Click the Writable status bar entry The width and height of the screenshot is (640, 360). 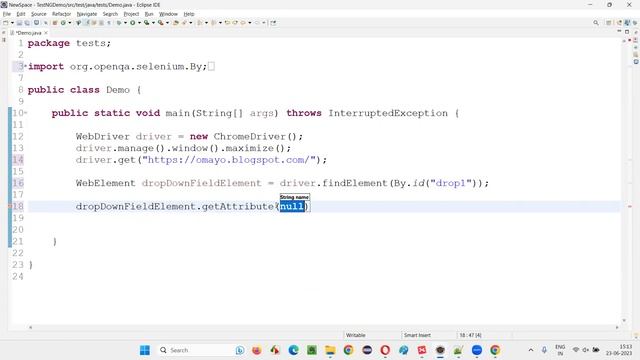356,335
